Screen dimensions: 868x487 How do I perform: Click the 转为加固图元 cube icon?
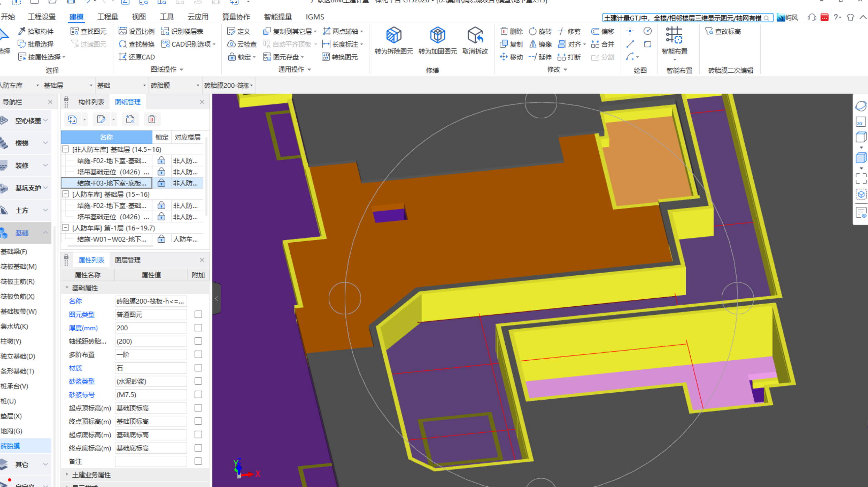[x=437, y=35]
